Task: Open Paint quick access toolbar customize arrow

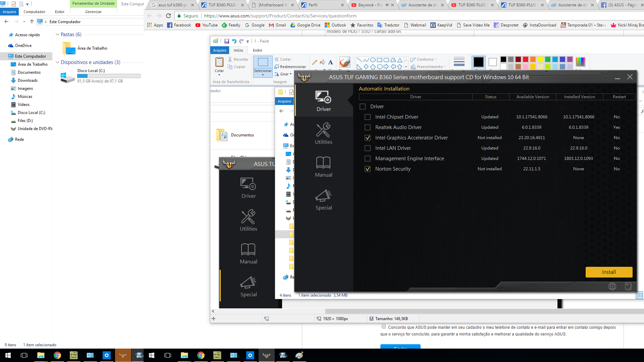Action: 248,41
